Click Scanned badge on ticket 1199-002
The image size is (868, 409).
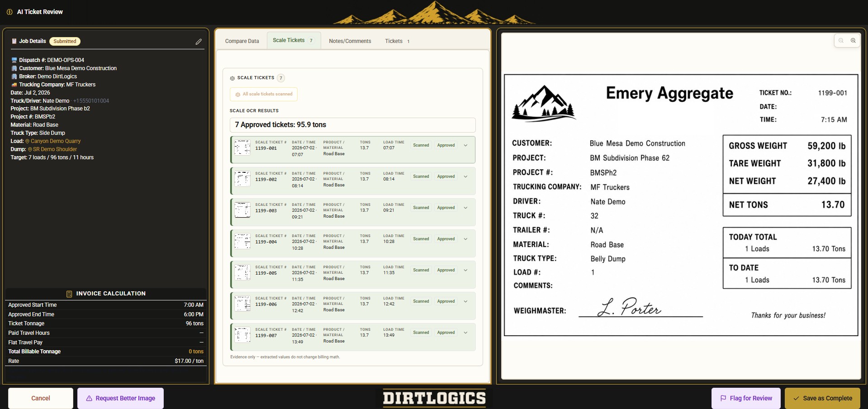click(421, 176)
